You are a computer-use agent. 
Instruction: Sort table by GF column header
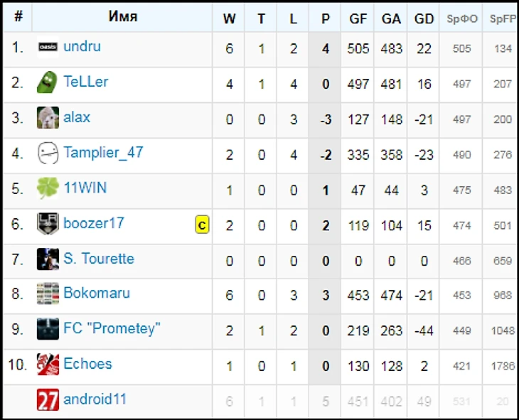pos(358,19)
